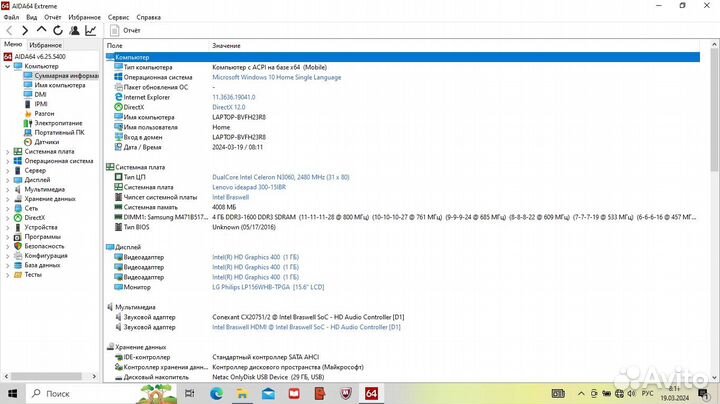Expand the Сеть tree node
The width and height of the screenshot is (720, 404).
7,208
